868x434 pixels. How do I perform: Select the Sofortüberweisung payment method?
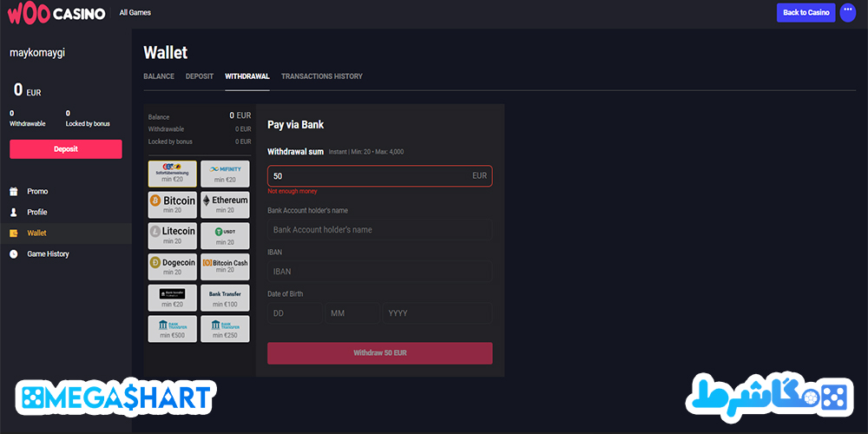click(172, 174)
